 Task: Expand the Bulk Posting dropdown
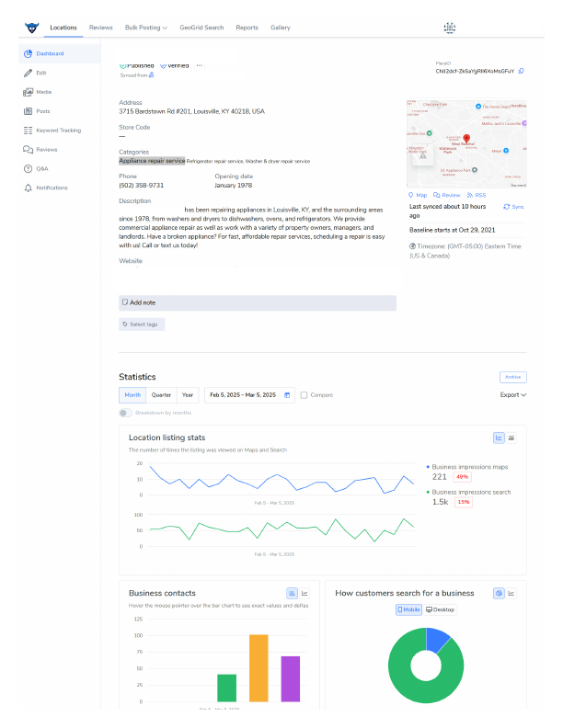coord(146,28)
